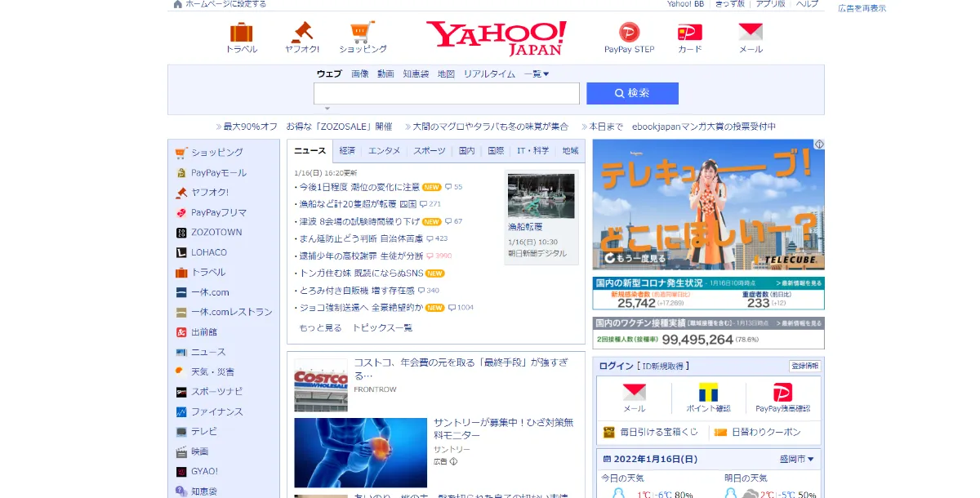
Task: Open ショッピング icon in left sidebar
Action: coord(181,152)
